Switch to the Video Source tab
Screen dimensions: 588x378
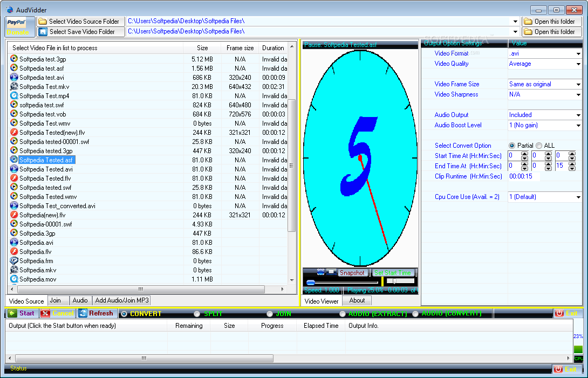point(26,301)
